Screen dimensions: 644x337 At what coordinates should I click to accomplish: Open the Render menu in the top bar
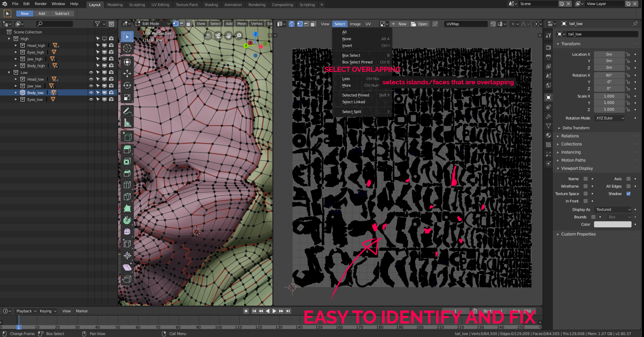41,4
